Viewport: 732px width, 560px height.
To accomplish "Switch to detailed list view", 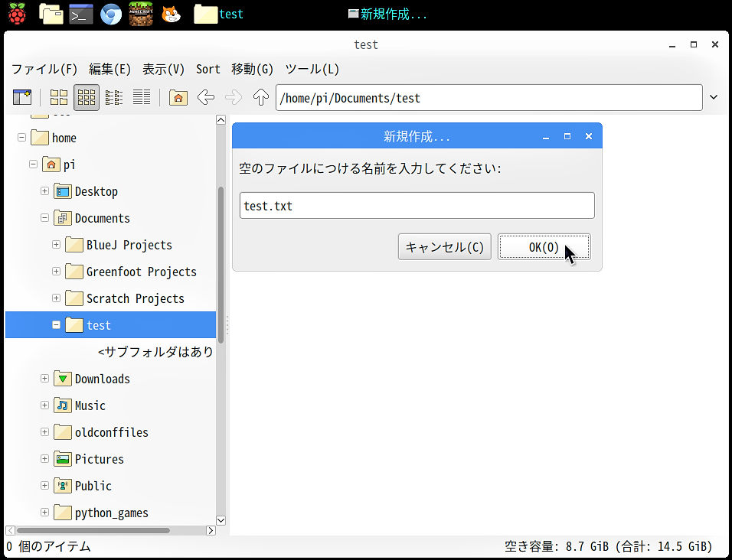I will click(142, 97).
